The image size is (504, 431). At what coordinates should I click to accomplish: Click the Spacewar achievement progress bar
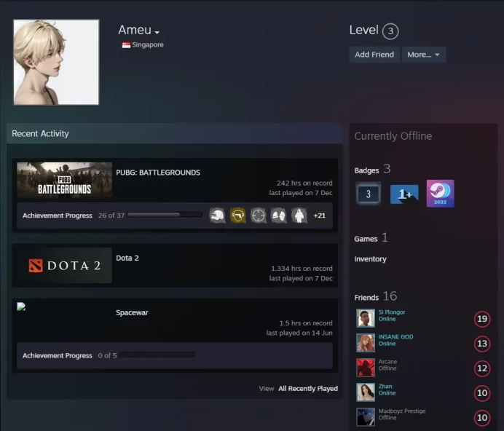[157, 355]
